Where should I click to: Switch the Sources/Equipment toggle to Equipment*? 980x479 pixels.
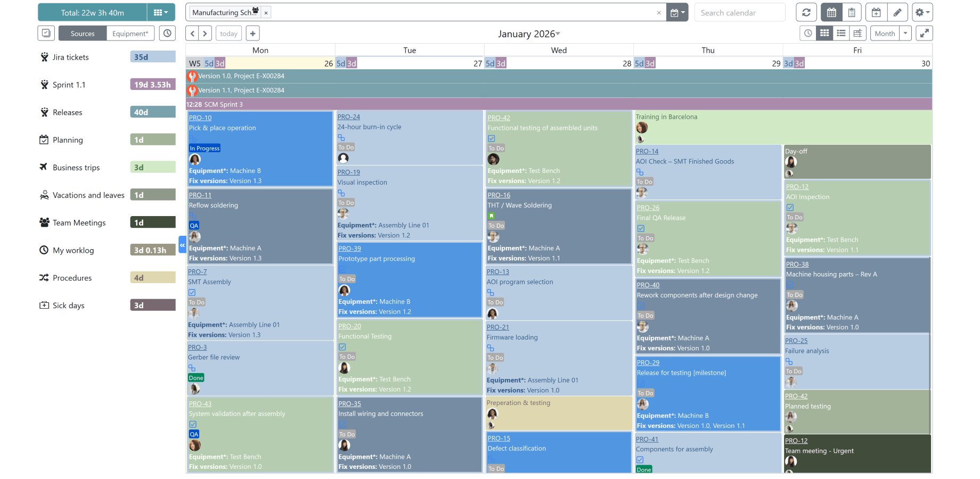click(x=130, y=33)
